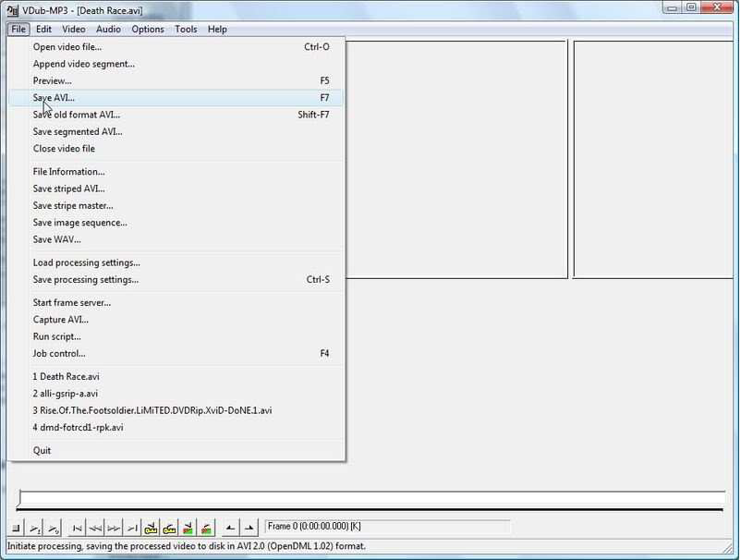The width and height of the screenshot is (753, 560).
Task: Step forward one frame
Action: click(x=114, y=529)
